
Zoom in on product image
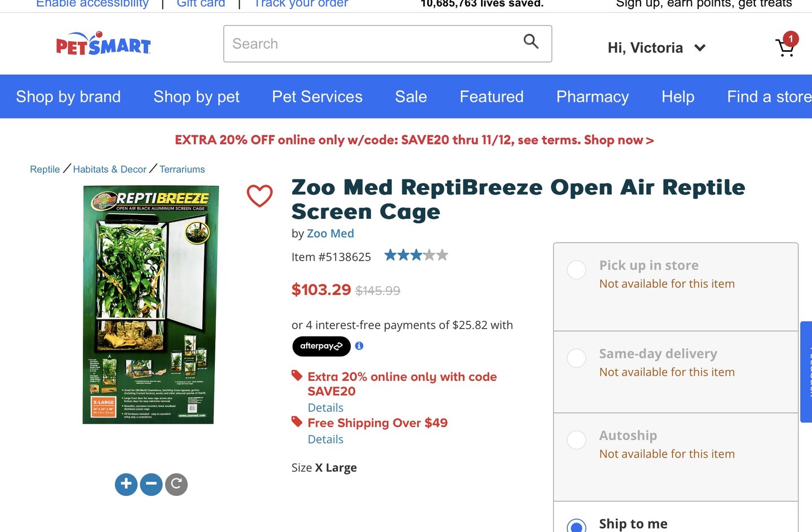click(126, 484)
